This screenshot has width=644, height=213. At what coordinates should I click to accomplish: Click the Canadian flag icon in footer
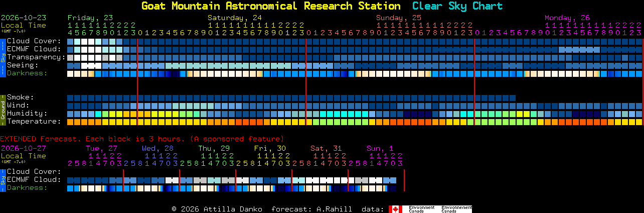[x=395, y=209]
